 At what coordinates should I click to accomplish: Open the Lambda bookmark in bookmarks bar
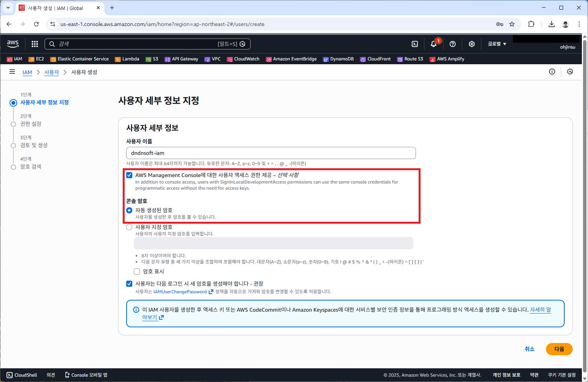pos(127,59)
